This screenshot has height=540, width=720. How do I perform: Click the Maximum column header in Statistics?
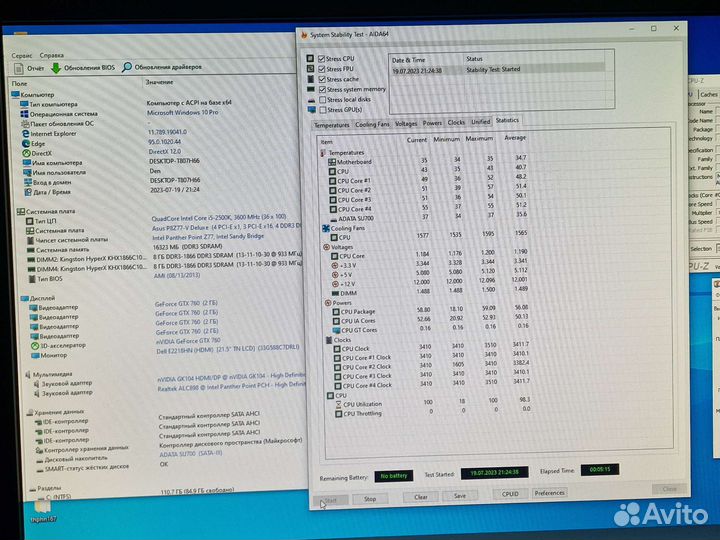pyautogui.click(x=479, y=139)
